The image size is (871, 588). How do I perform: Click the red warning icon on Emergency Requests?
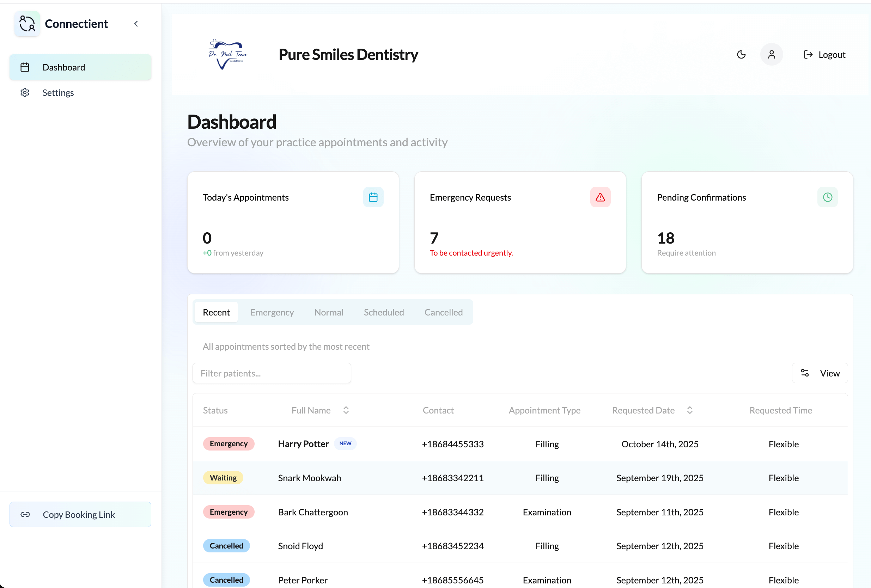click(600, 197)
